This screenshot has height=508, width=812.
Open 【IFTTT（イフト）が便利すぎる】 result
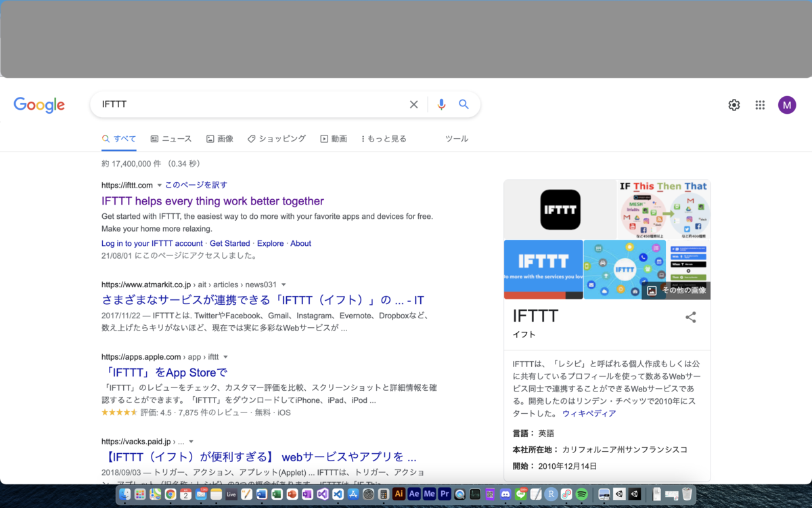[259, 457]
